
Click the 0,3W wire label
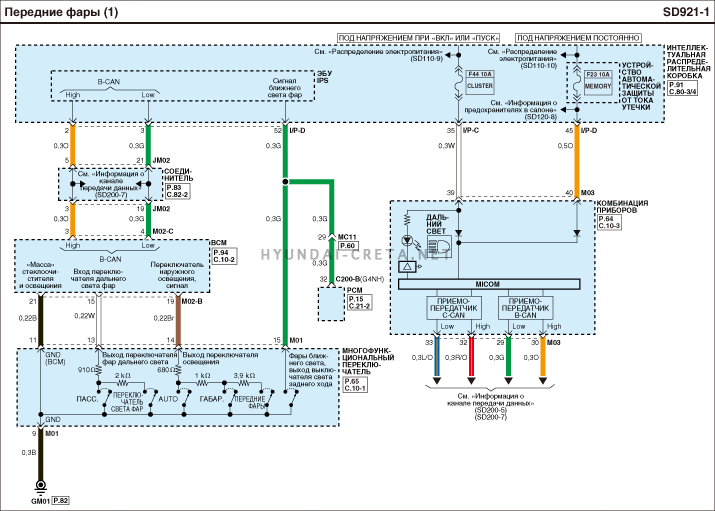tap(446, 146)
